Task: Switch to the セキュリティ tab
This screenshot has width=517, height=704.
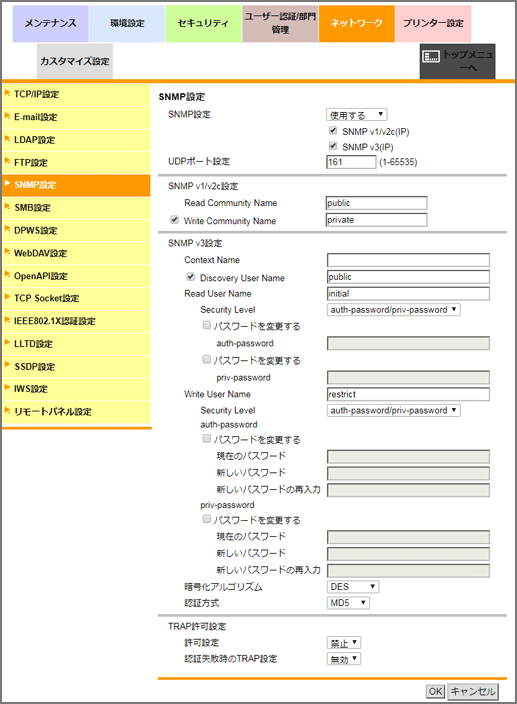Action: [x=203, y=24]
